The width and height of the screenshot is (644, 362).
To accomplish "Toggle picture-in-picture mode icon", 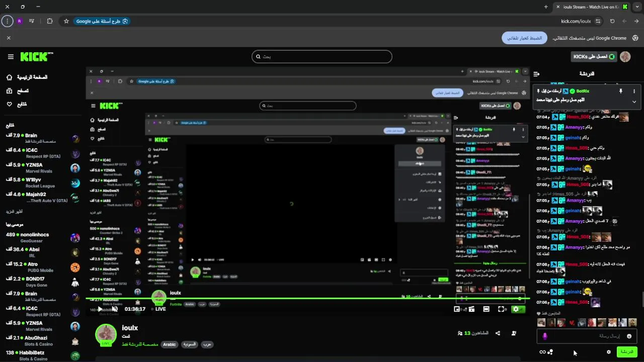I will [x=457, y=309].
